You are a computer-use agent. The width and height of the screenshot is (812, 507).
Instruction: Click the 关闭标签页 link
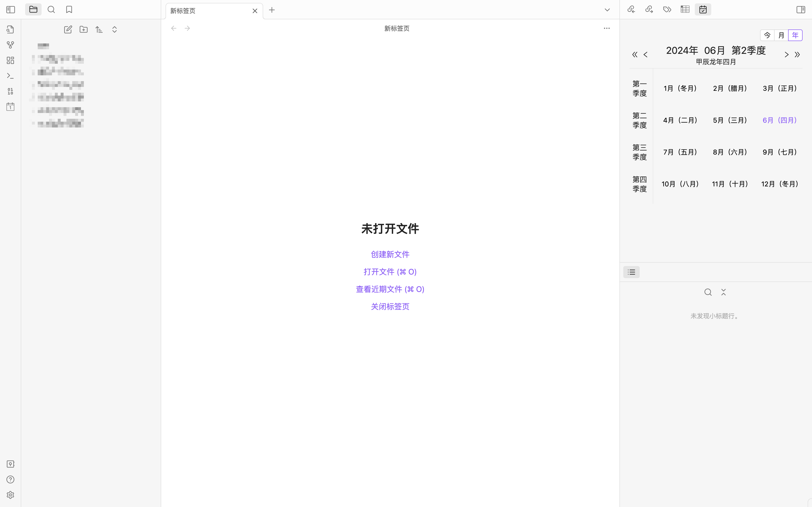(390, 306)
